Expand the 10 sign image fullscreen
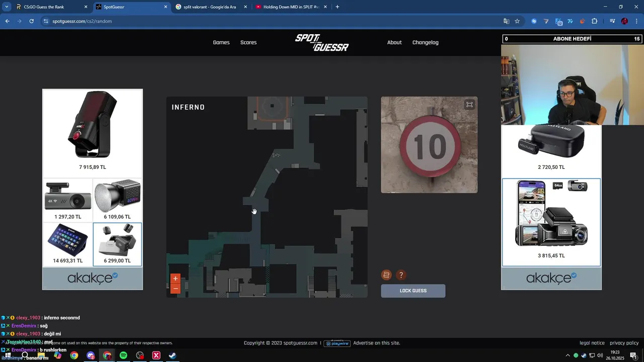 point(469,105)
